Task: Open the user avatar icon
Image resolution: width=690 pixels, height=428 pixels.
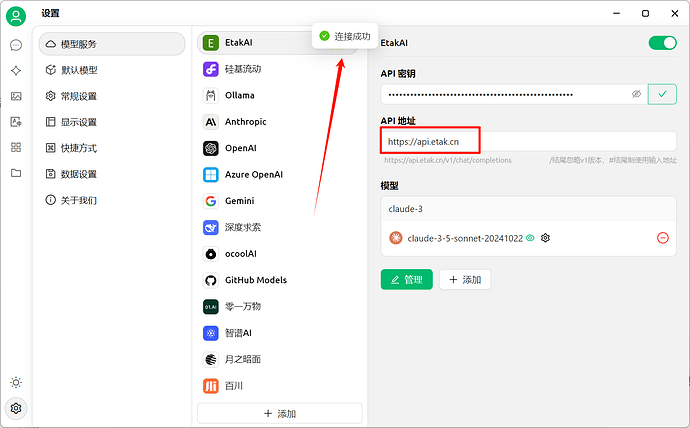Action: click(16, 17)
